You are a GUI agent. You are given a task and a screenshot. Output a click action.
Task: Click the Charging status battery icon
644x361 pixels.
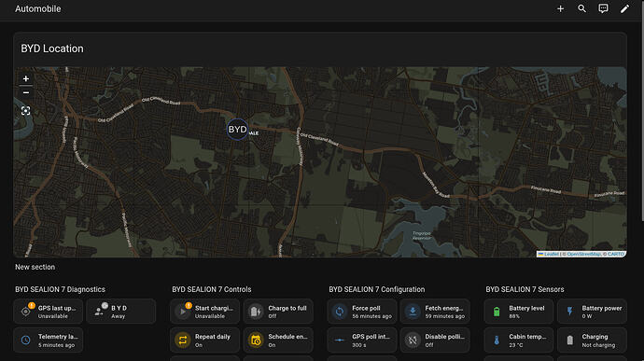(x=569, y=340)
